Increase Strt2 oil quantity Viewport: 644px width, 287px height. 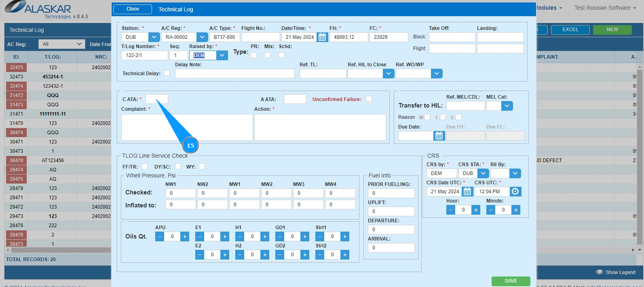345,255
